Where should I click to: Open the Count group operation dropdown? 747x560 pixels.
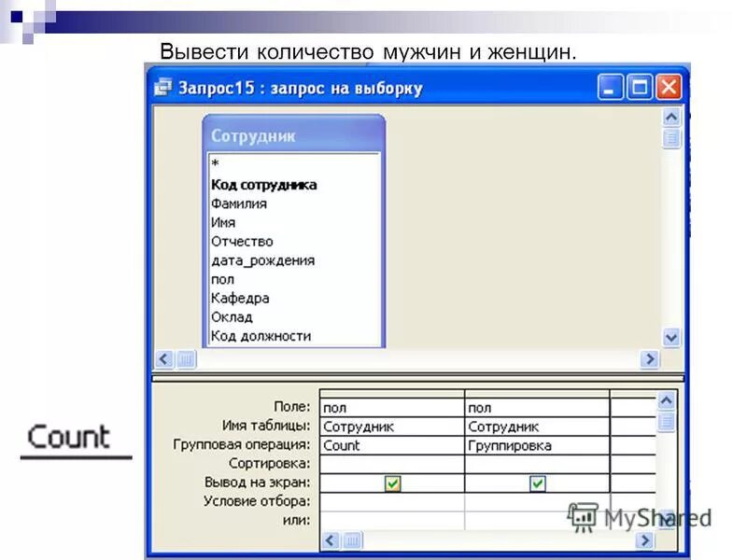click(x=390, y=446)
